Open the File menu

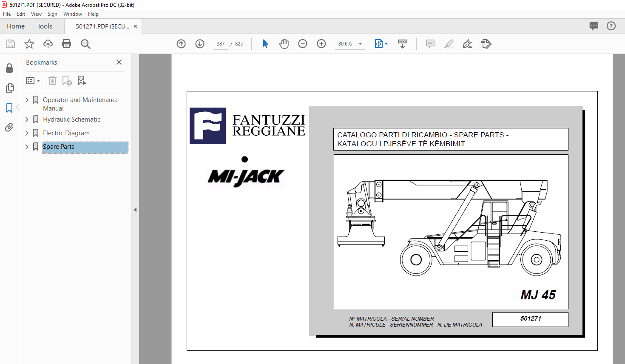click(x=7, y=14)
